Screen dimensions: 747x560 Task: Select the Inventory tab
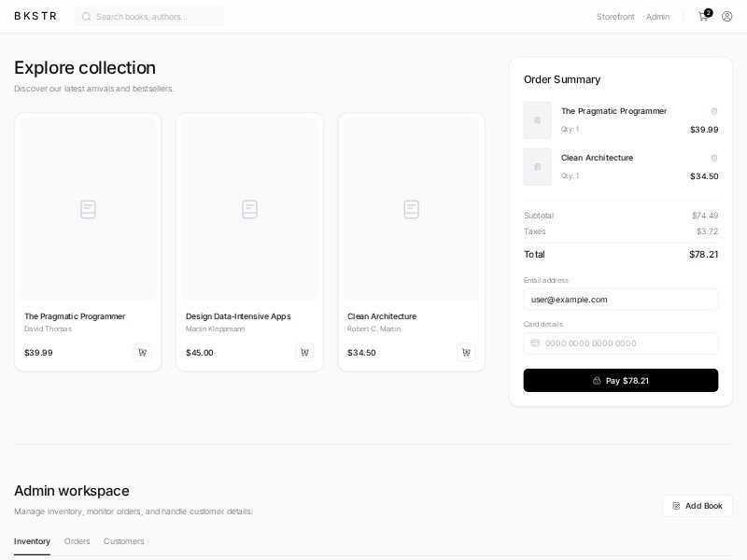click(x=33, y=541)
